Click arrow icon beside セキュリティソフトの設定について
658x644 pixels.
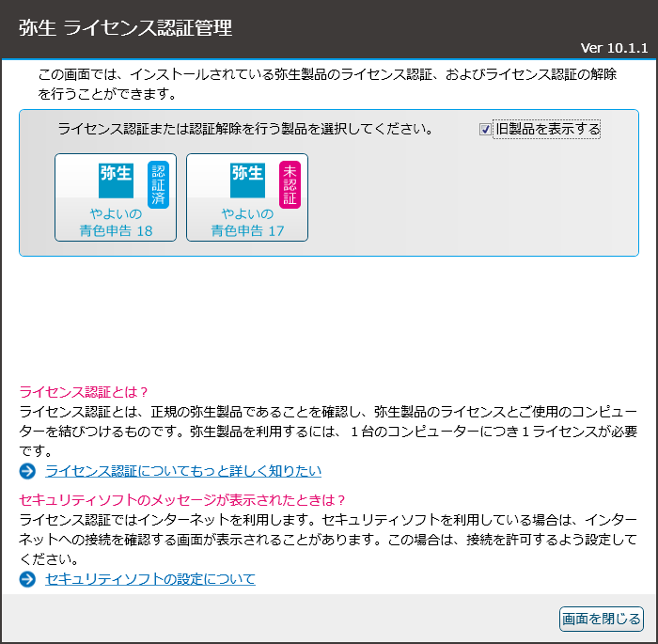27,580
